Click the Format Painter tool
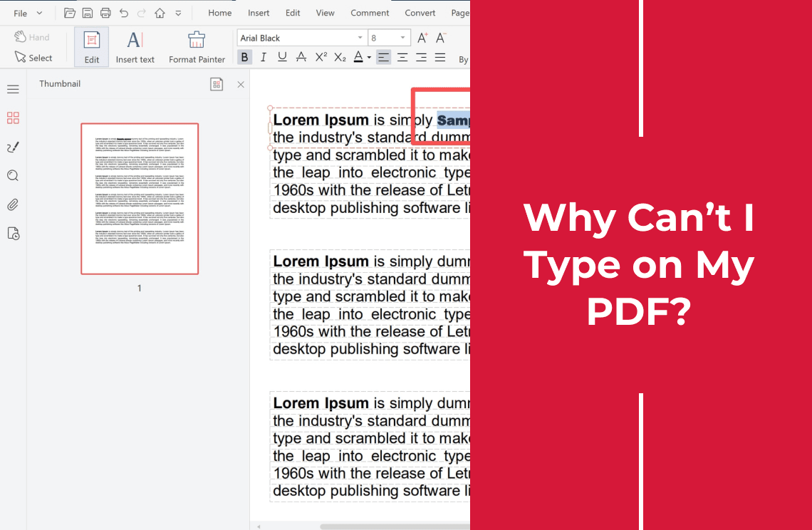 197,46
